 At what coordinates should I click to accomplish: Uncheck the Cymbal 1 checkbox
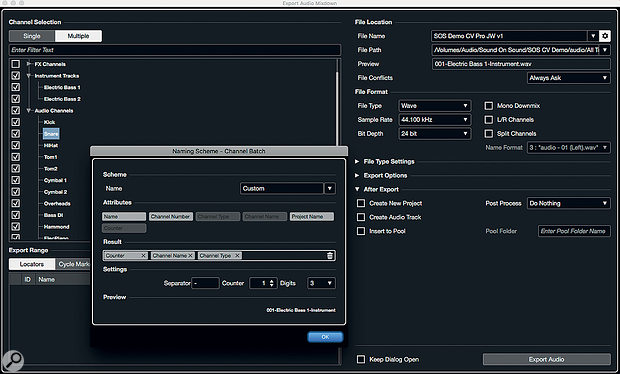tap(15, 180)
